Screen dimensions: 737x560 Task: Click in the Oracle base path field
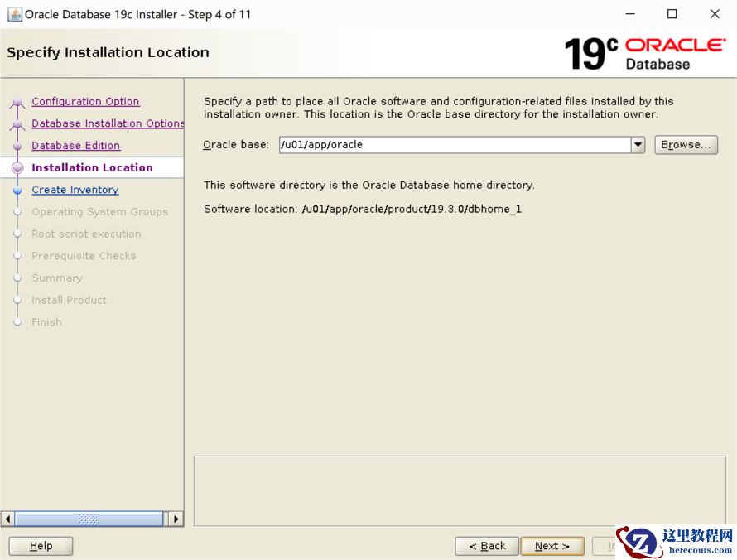coord(455,145)
